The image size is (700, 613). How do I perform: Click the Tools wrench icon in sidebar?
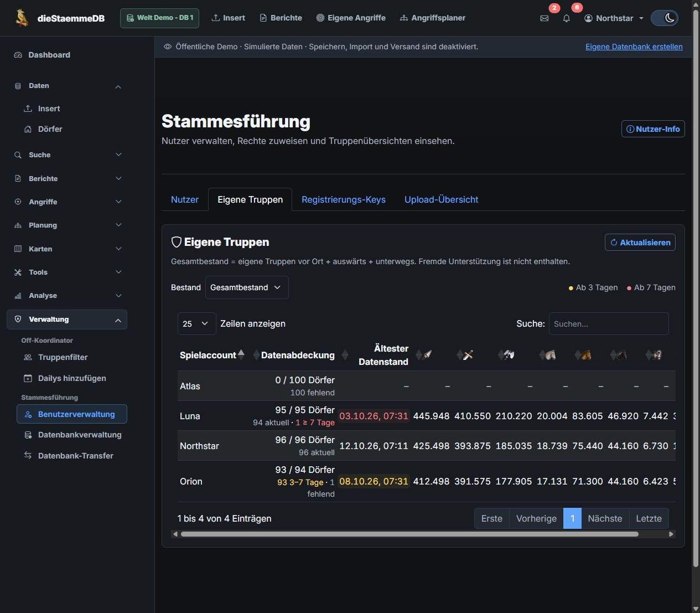tap(18, 272)
